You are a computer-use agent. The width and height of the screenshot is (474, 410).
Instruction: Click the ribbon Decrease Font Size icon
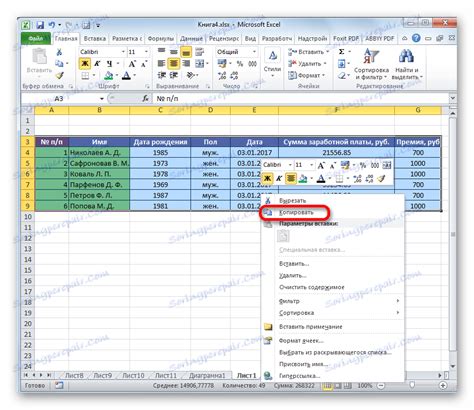click(144, 64)
